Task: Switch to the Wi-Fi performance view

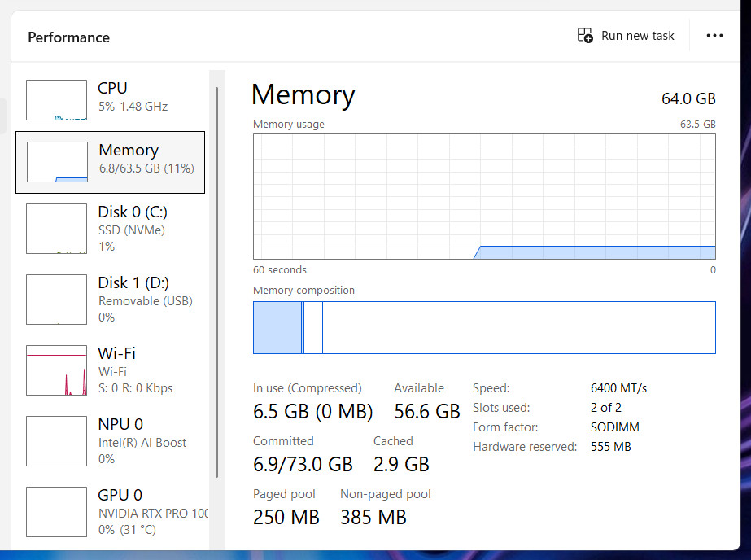Action: click(x=110, y=370)
